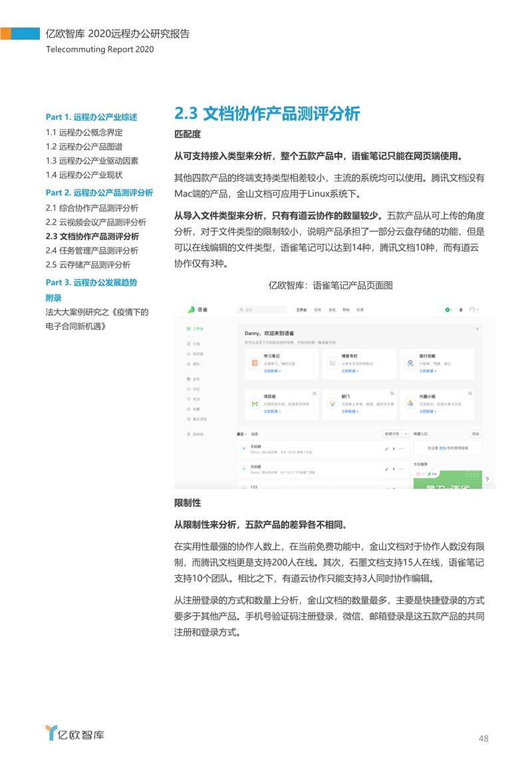Select 协作 in Yuque sidebar

[x=194, y=379]
